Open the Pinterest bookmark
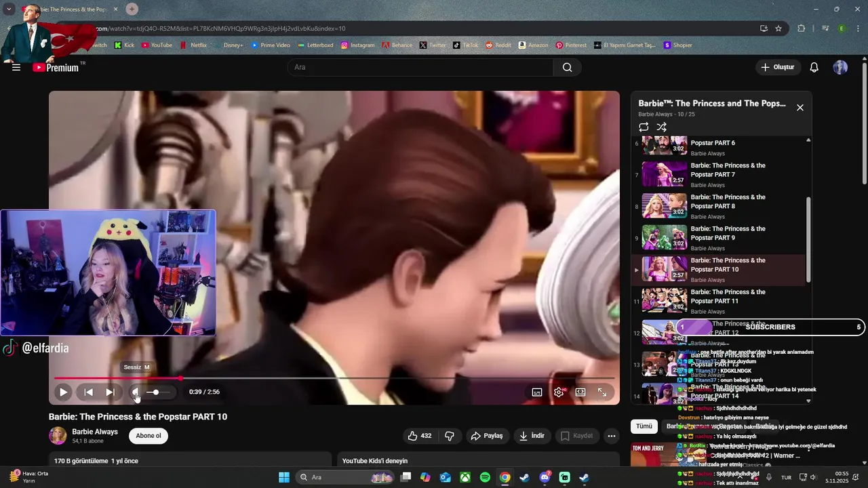 click(x=571, y=45)
